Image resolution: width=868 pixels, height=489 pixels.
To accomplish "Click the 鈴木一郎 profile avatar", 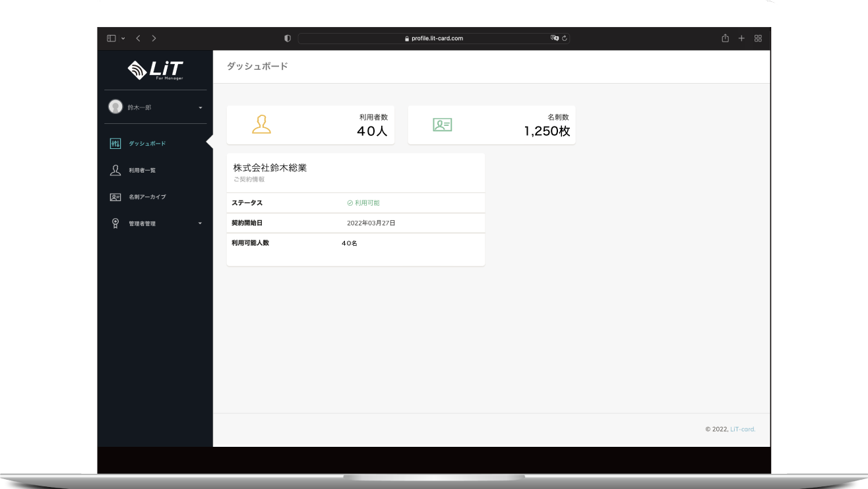I will pyautogui.click(x=115, y=107).
